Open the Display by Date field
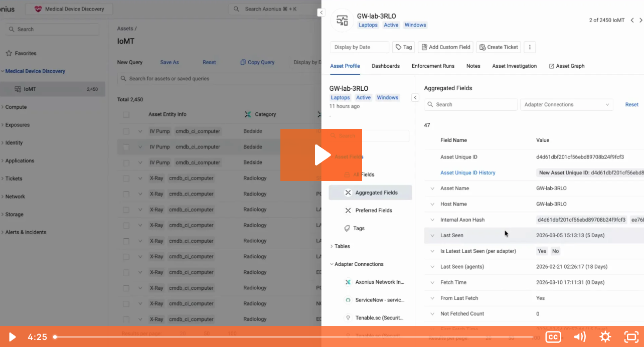Image resolution: width=644 pixels, height=347 pixels. 359,47
